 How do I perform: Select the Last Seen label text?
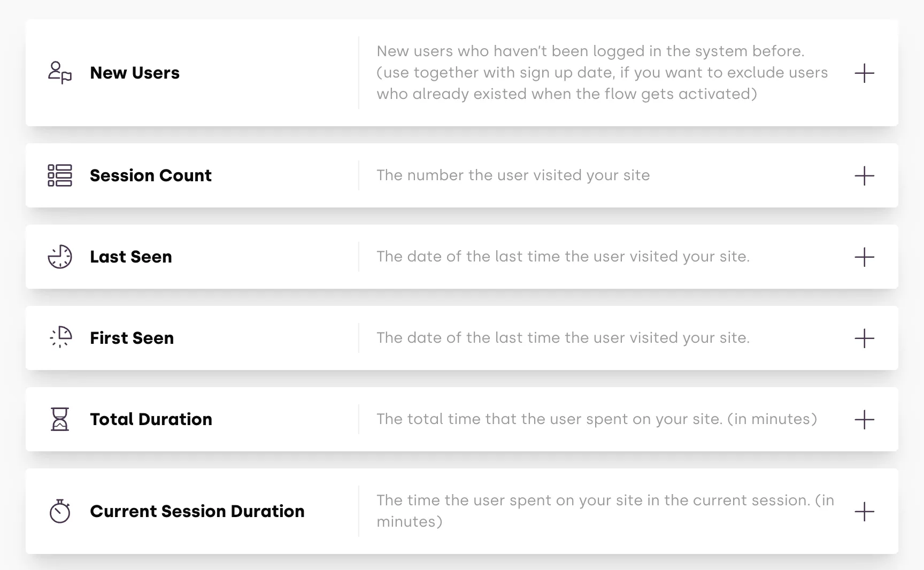[x=131, y=257]
